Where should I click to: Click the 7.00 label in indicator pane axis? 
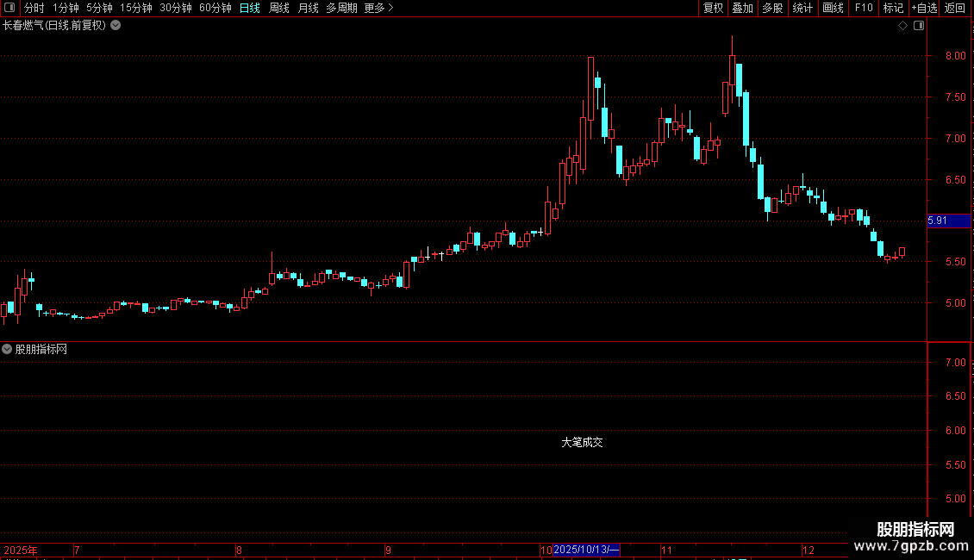pos(955,362)
